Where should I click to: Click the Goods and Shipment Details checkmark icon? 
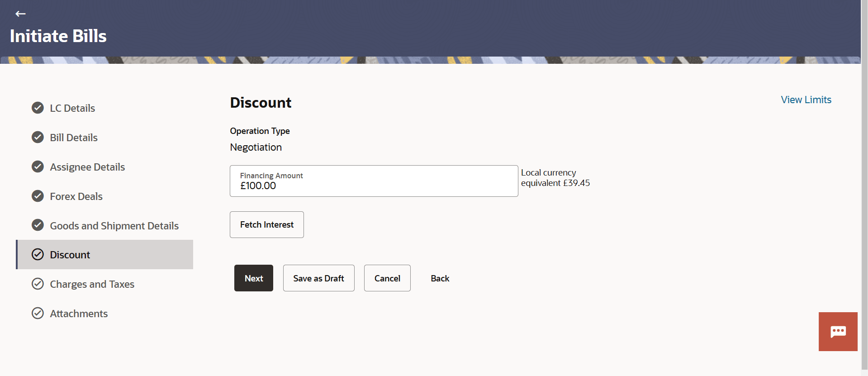(38, 225)
